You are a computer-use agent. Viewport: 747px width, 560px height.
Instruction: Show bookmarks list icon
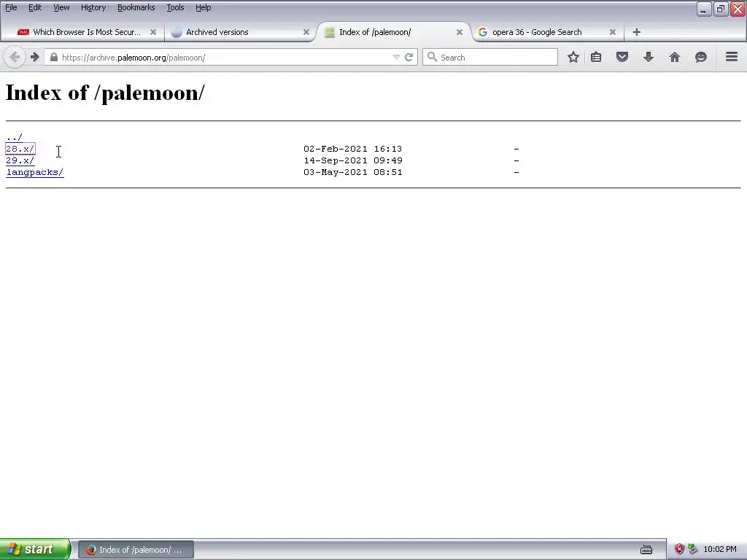pos(596,57)
